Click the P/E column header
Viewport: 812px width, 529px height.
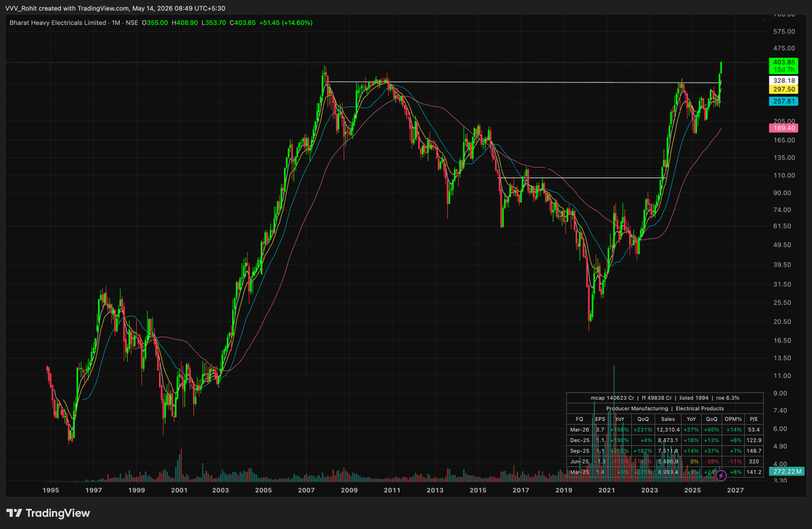click(754, 419)
